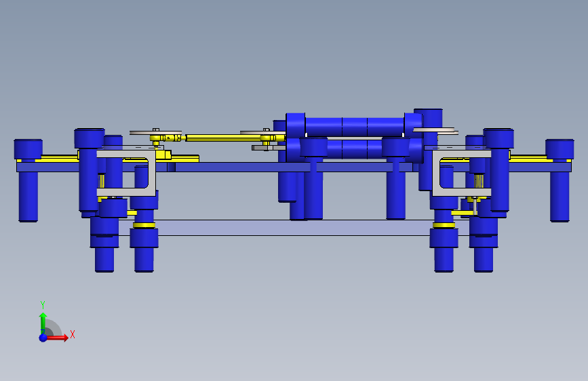This screenshot has height=381, width=588.
Task: Click the red X axis arrow of the triad
Action: (x=57, y=338)
